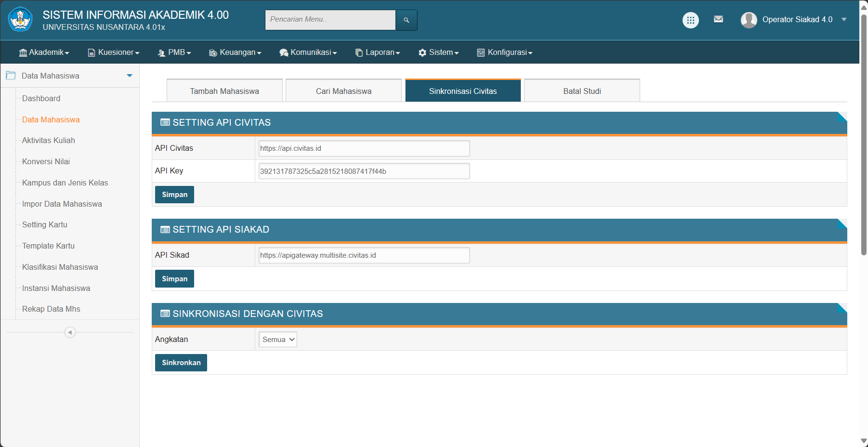The width and height of the screenshot is (868, 447).
Task: Click the API Key input field
Action: pyautogui.click(x=364, y=171)
